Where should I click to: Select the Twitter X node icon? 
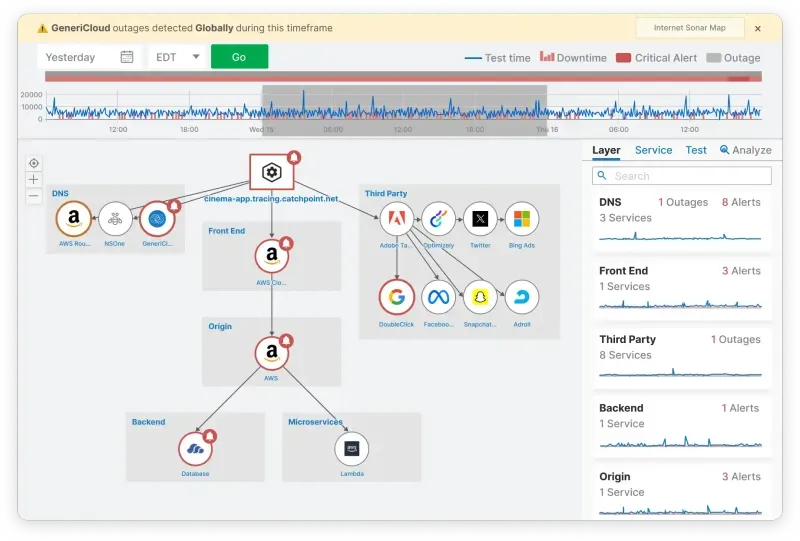click(x=480, y=218)
